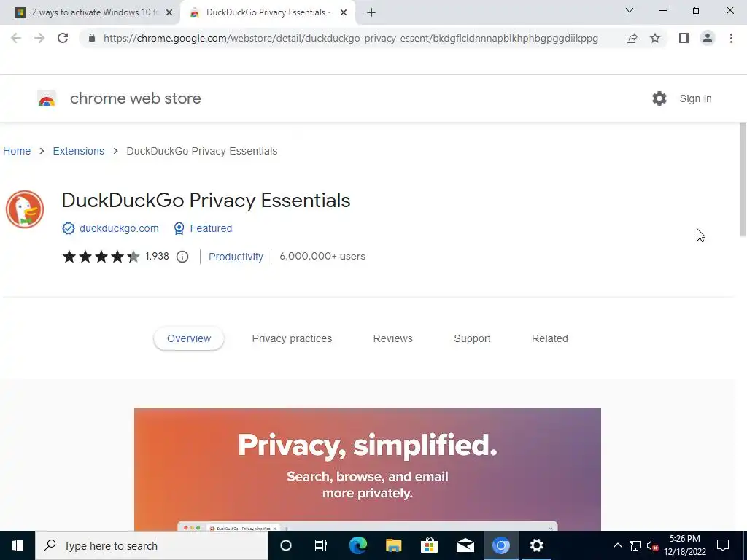Click the 1,938 ratings count

(158, 256)
